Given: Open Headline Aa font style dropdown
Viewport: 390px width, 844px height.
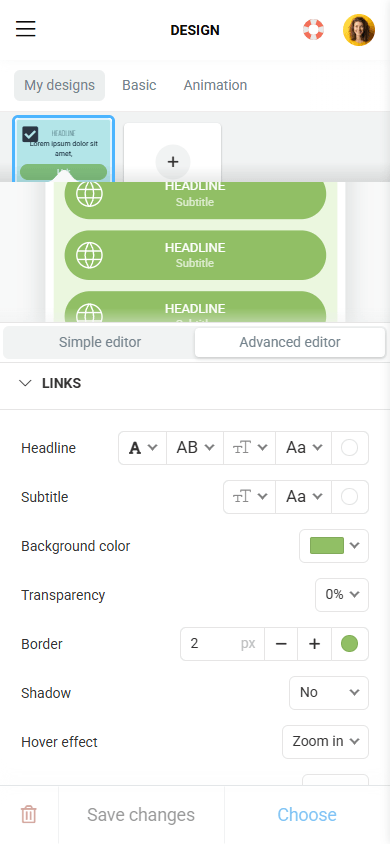Looking at the screenshot, I should [303, 448].
